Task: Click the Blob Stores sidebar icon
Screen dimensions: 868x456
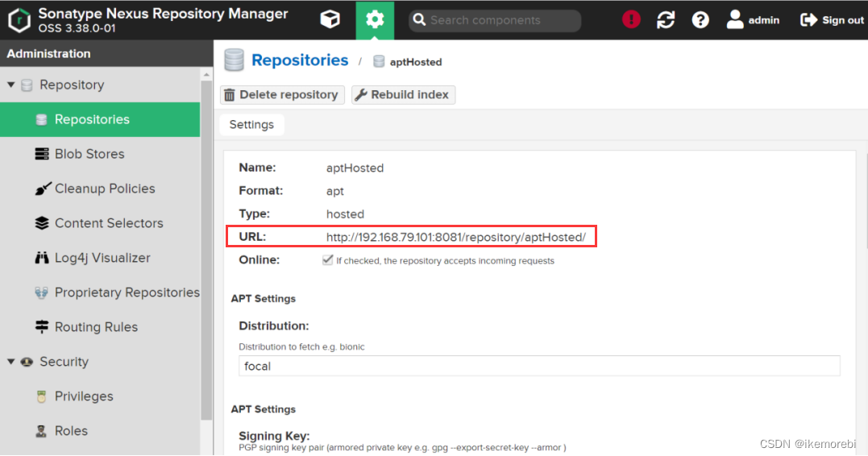Action: tap(42, 154)
